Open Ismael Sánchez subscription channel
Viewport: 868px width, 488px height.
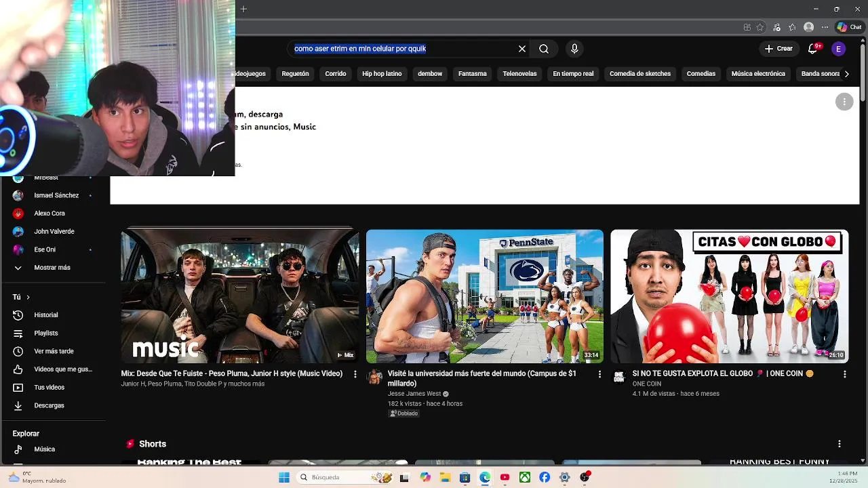coord(56,195)
